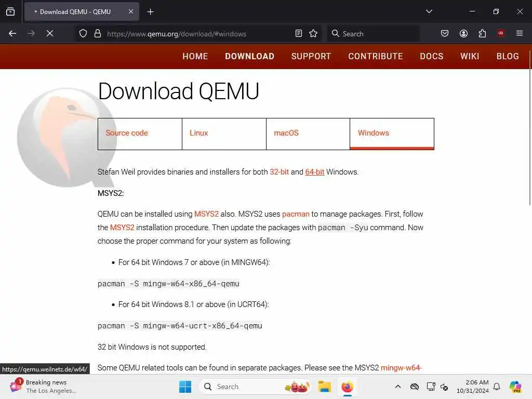This screenshot has width=532, height=399.
Task: Open the clock showing 2:06 AM
Action: (473, 387)
